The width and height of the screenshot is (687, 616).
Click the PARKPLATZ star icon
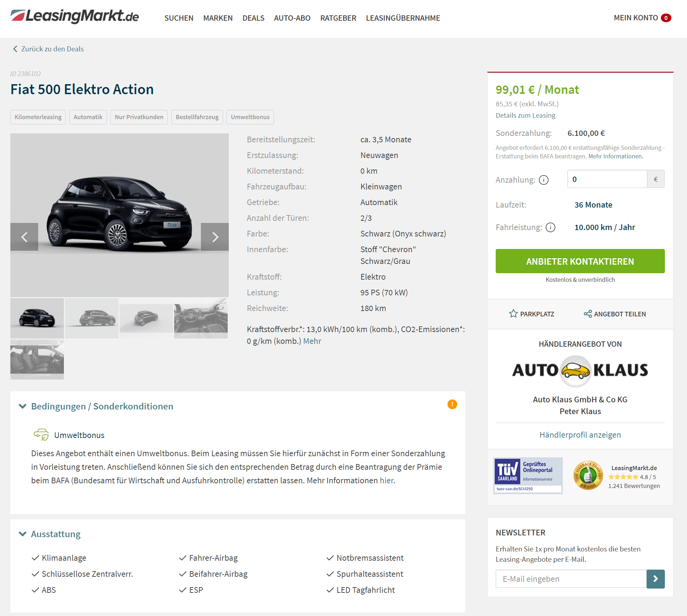(513, 314)
